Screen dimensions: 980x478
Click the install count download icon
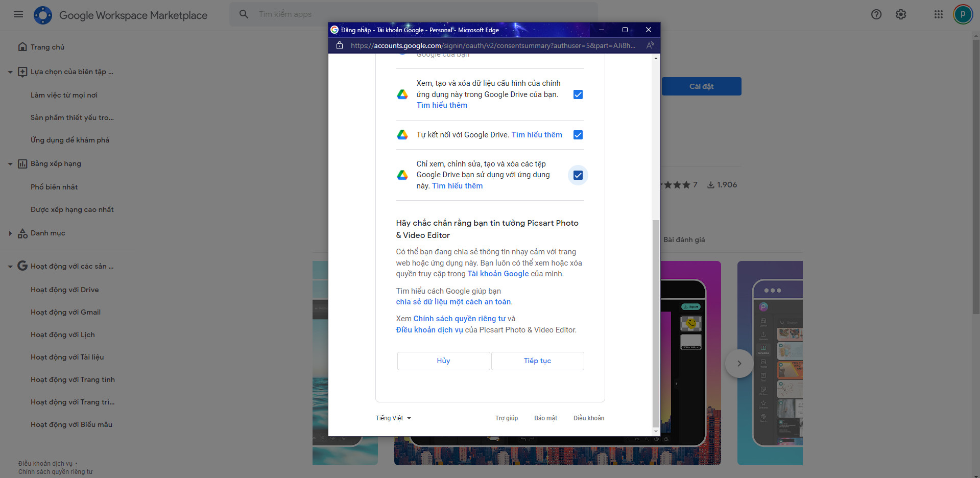pyautogui.click(x=711, y=185)
